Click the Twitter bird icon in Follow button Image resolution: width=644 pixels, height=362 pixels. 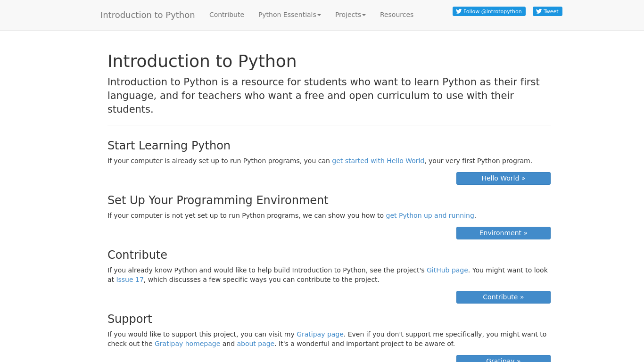point(459,11)
